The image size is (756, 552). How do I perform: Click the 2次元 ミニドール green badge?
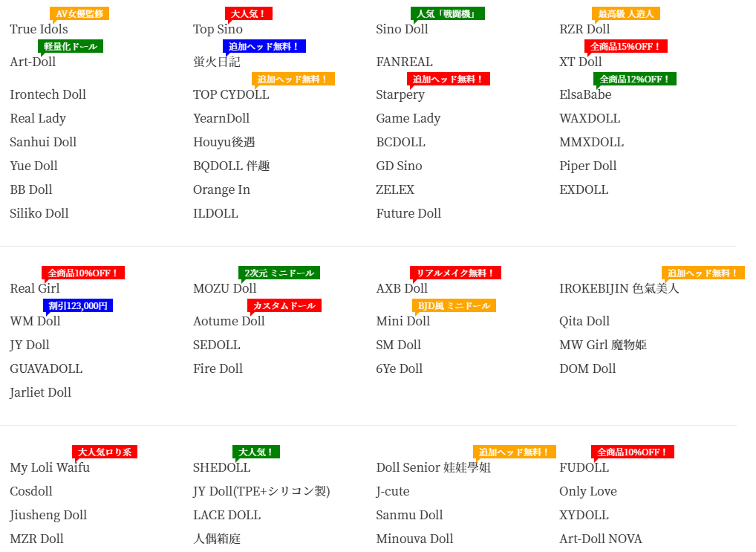point(279,273)
